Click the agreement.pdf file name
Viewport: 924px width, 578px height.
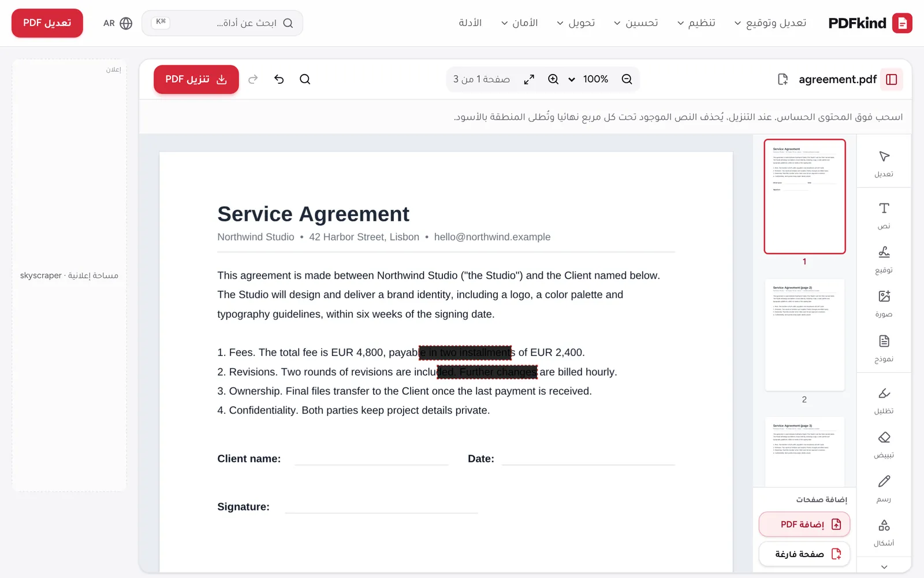(x=837, y=79)
